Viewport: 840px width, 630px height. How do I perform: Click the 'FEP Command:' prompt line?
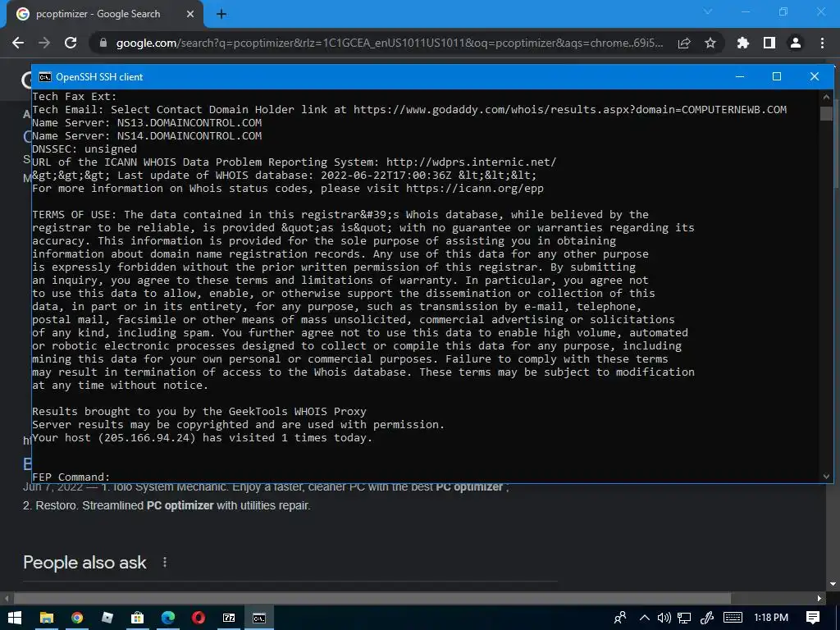pos(71,477)
